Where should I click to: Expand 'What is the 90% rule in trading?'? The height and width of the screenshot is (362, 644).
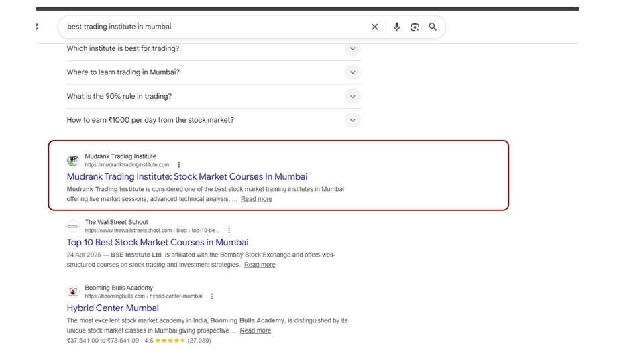coord(352,97)
